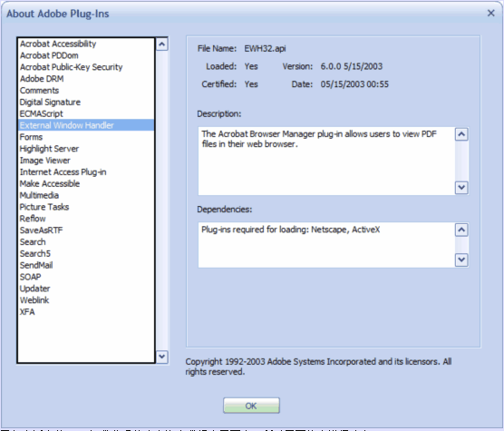Viewport: 504px width, 431px height.
Task: Click date value 05/15/2003 00:55
Action: pos(354,84)
